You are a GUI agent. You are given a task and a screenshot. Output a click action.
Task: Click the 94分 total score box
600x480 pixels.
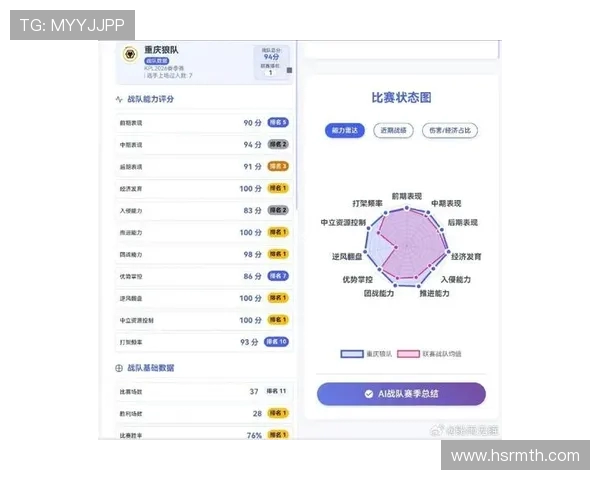[271, 62]
